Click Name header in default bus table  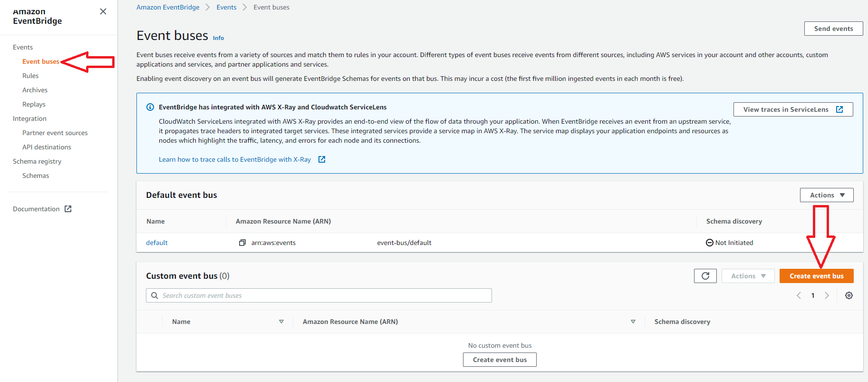pyautogui.click(x=155, y=221)
